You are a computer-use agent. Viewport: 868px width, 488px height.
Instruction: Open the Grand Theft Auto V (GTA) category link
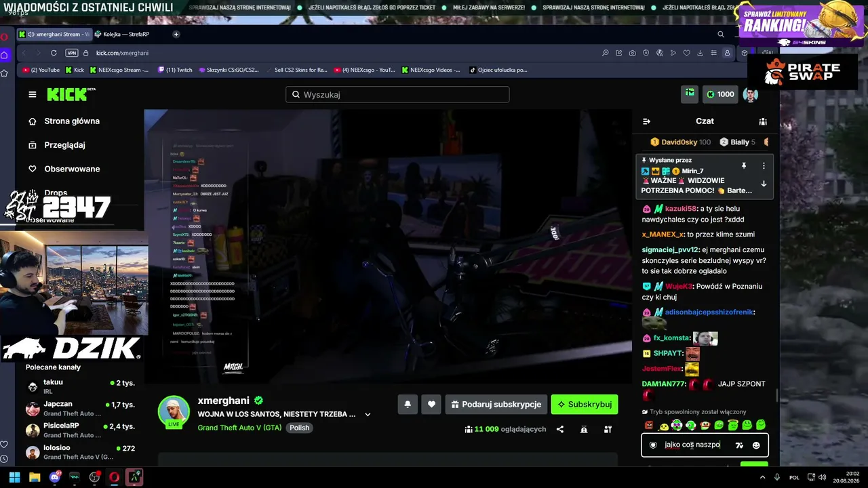pos(239,428)
